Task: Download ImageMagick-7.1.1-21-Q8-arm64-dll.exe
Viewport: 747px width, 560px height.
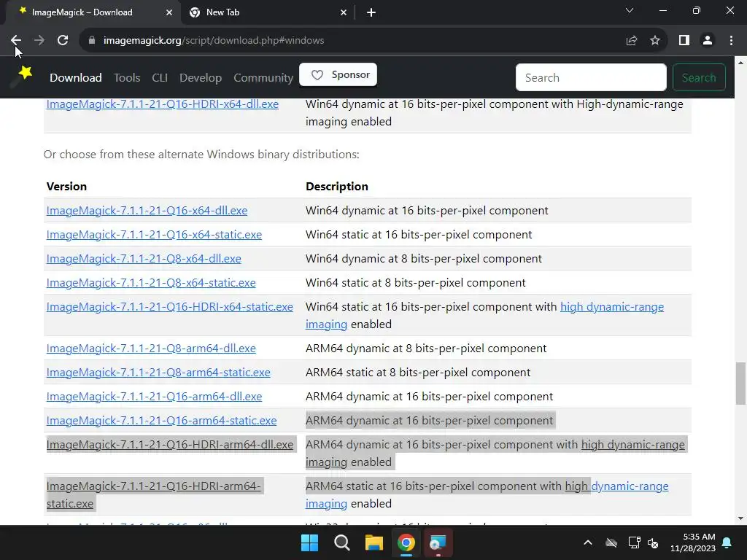Action: 151,349
